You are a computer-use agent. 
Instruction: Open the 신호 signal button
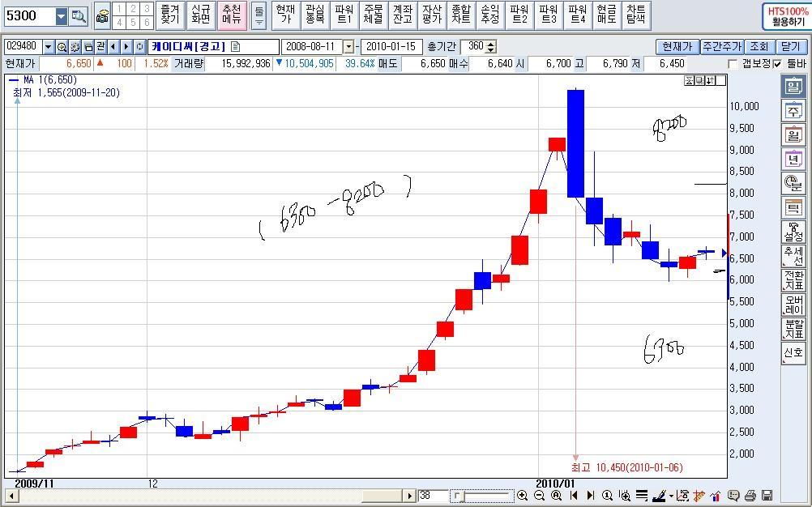click(793, 353)
